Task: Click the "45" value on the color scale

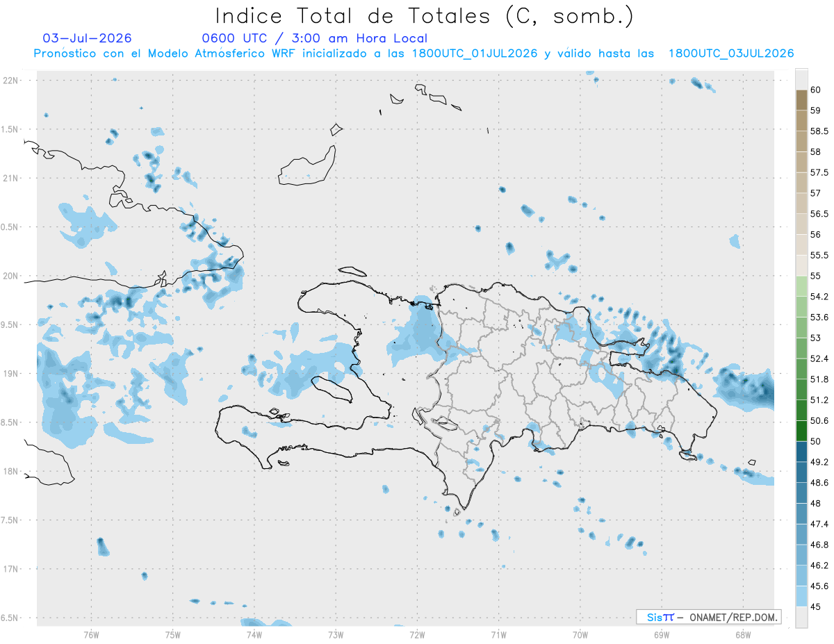Action: (817, 607)
